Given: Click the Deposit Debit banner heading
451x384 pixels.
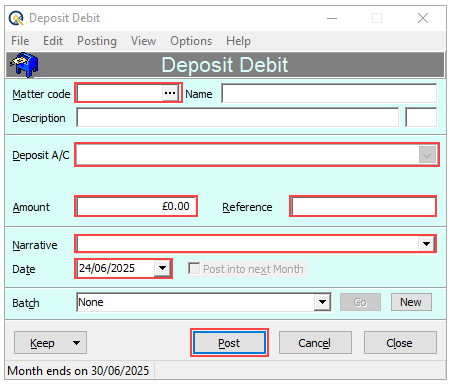Looking at the screenshot, I should (x=225, y=65).
